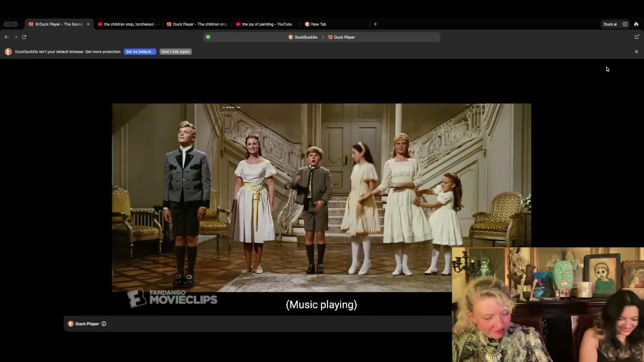Close the Duck Player Sound tab

[88, 24]
